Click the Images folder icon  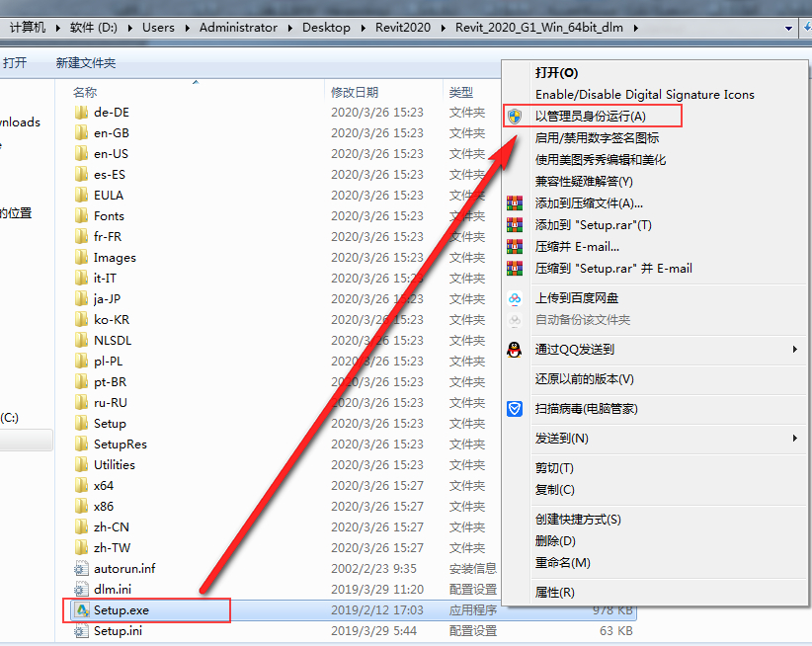[x=81, y=257]
